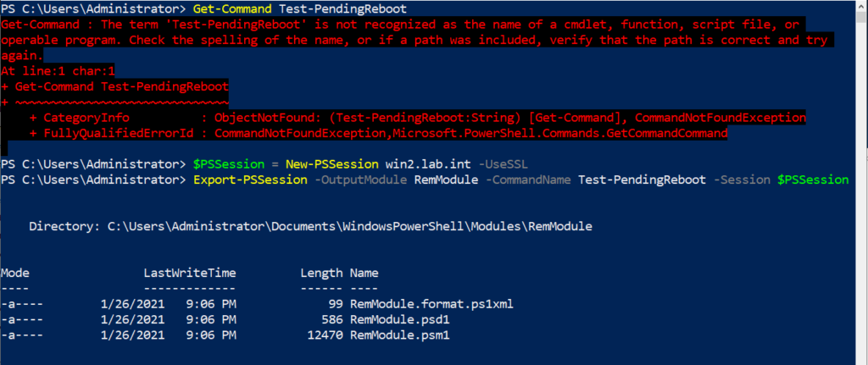
Task: Click the 12470 file length value
Action: (325, 335)
